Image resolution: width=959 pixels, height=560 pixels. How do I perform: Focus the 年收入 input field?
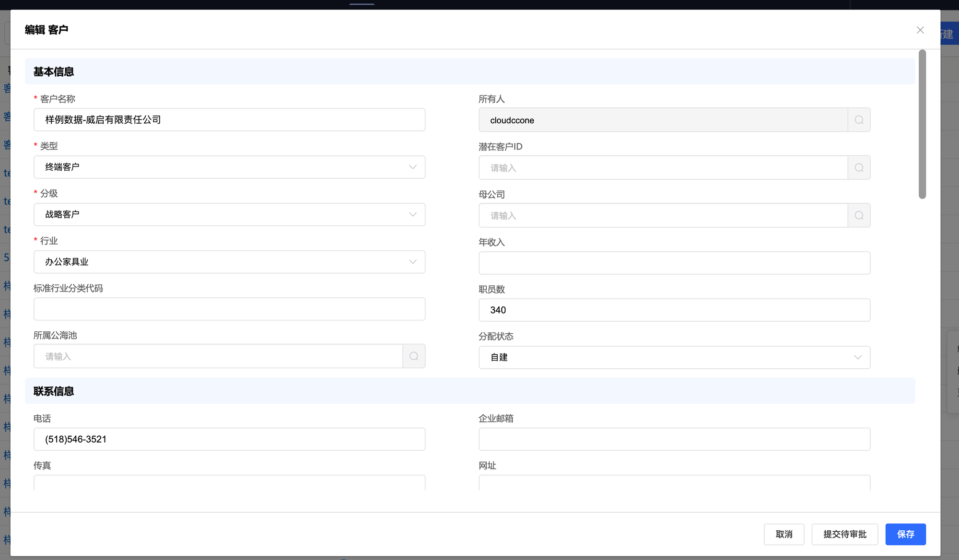(674, 263)
